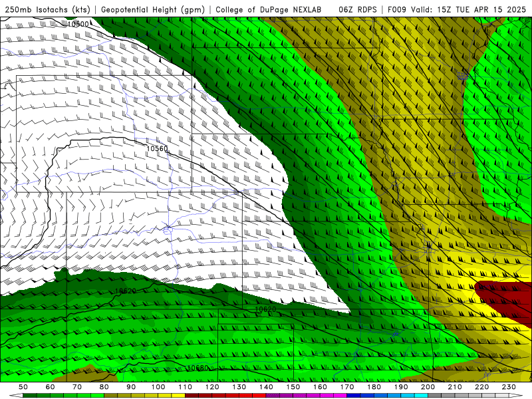Click the 130 value on the color scale
The width and height of the screenshot is (532, 399).
click(x=239, y=387)
